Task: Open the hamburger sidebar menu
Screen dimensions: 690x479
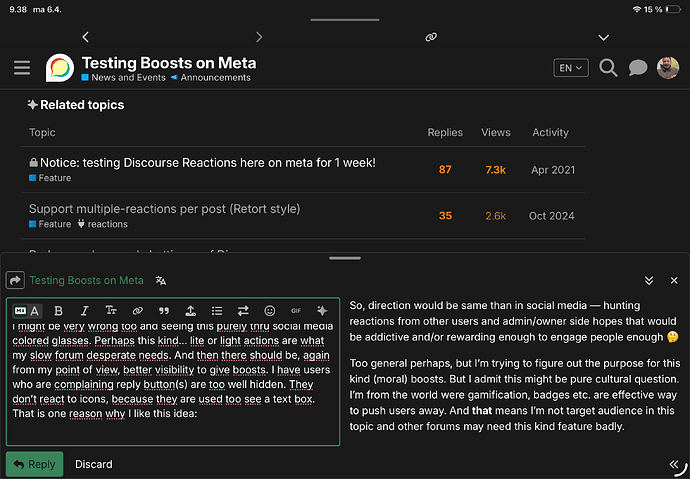Action: 22,68
